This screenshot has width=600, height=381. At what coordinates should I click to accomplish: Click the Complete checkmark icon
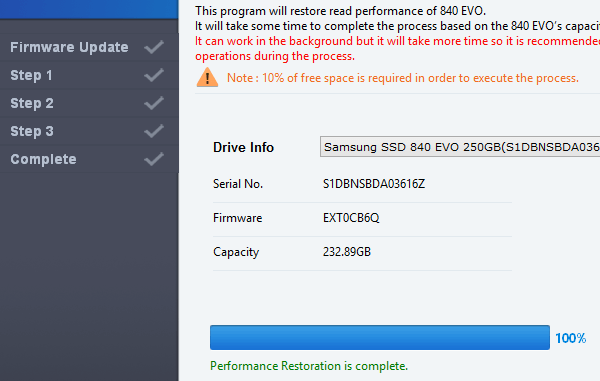(154, 159)
